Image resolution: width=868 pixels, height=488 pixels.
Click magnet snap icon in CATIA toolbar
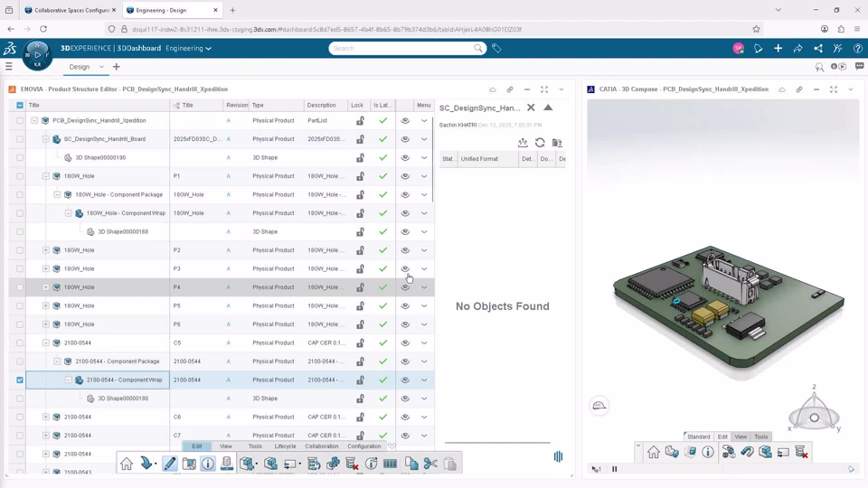(747, 452)
